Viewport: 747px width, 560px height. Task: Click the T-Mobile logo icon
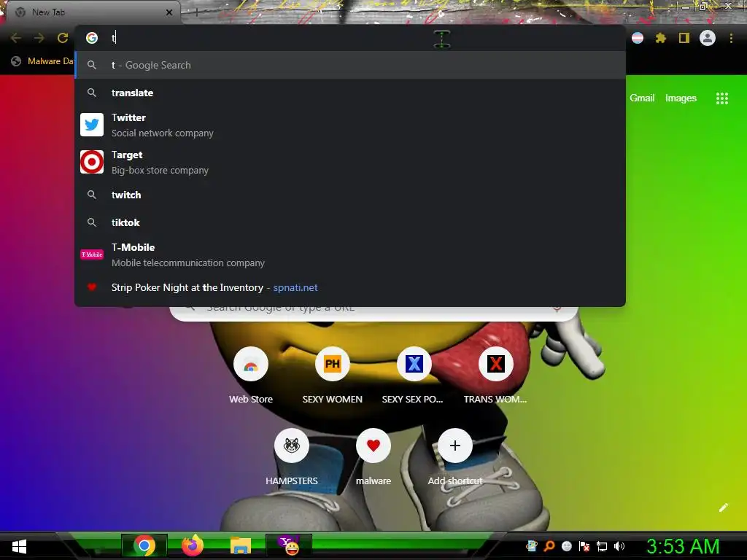tap(92, 254)
